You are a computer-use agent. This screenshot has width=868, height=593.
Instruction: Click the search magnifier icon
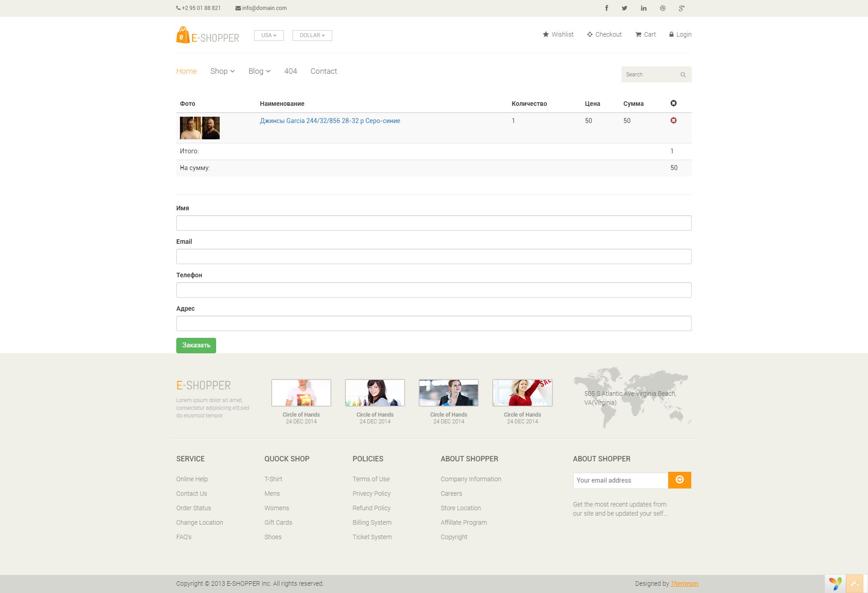tap(683, 75)
